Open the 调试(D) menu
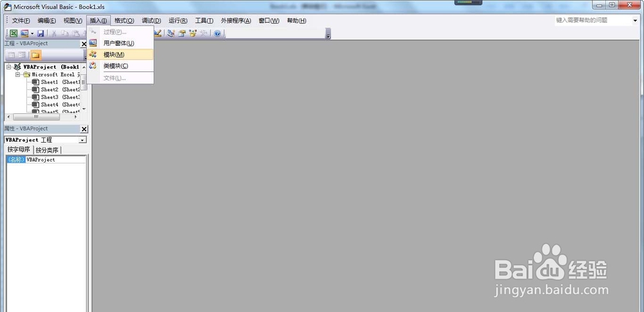644x312 pixels. point(151,21)
